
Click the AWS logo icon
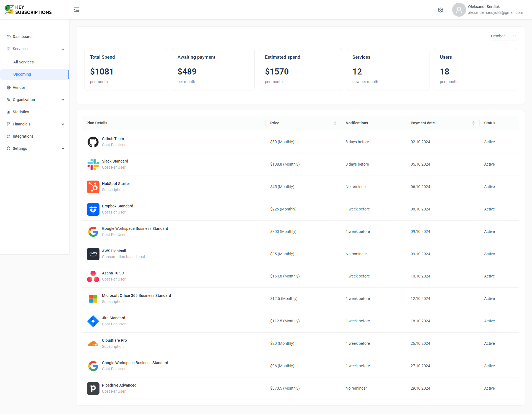[x=93, y=254]
